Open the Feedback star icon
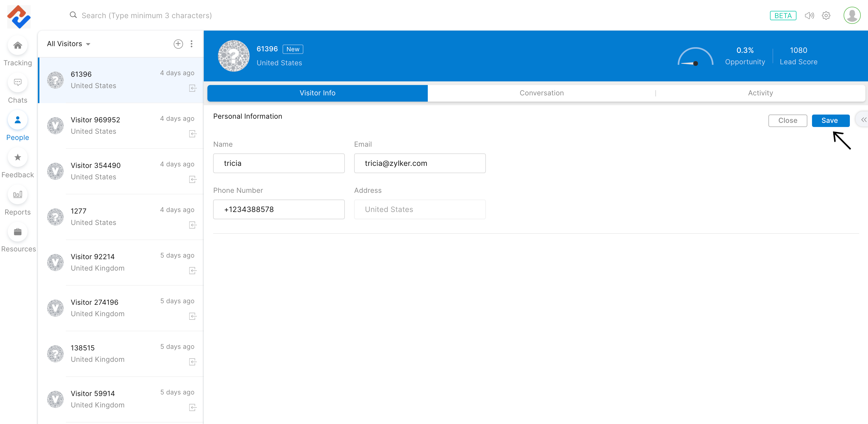The width and height of the screenshot is (868, 424). 18,157
